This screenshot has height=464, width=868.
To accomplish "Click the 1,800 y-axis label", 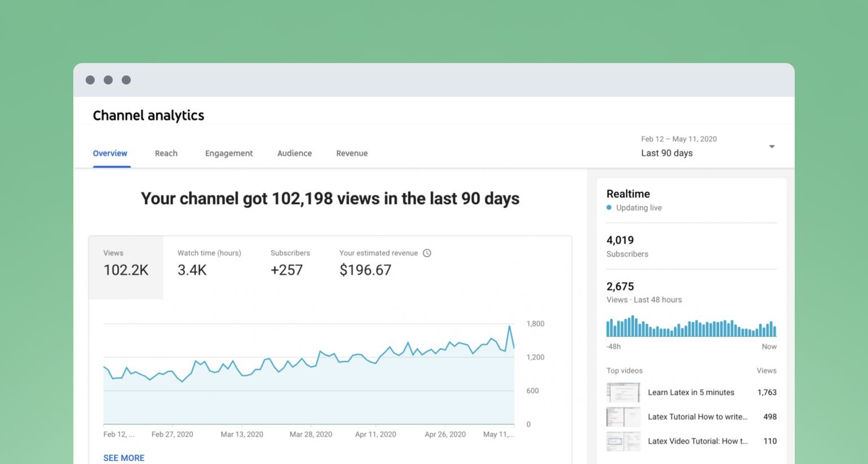I will (535, 324).
